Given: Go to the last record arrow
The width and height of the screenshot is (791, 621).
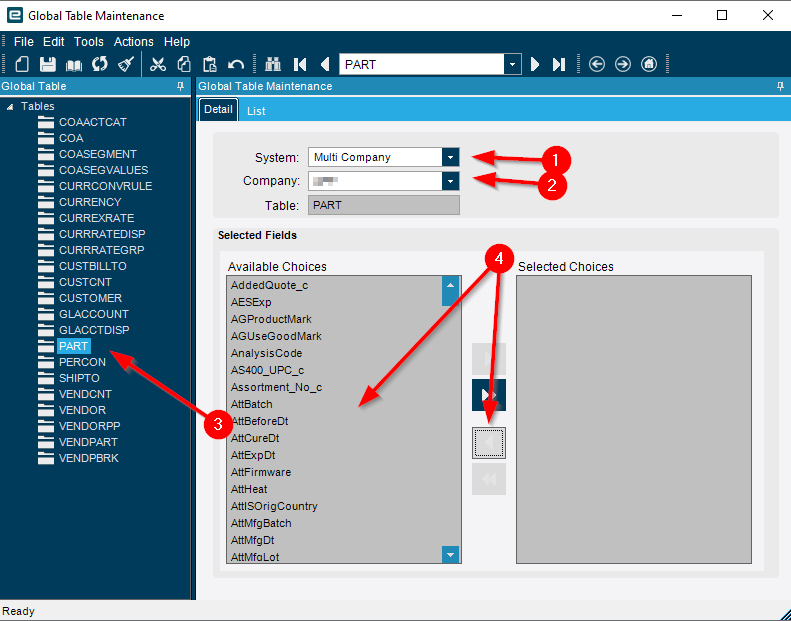Looking at the screenshot, I should [x=559, y=64].
